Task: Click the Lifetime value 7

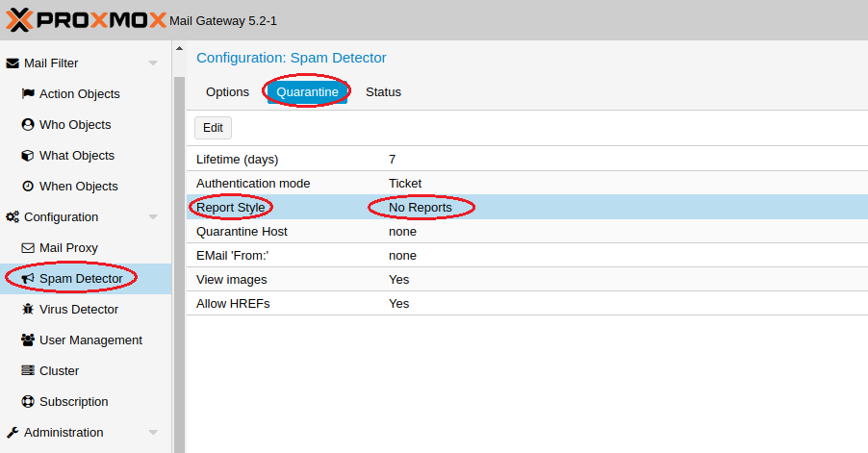Action: tap(392, 160)
